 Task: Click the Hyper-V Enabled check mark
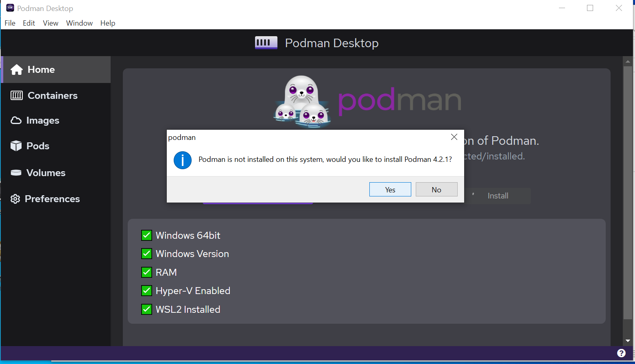146,291
